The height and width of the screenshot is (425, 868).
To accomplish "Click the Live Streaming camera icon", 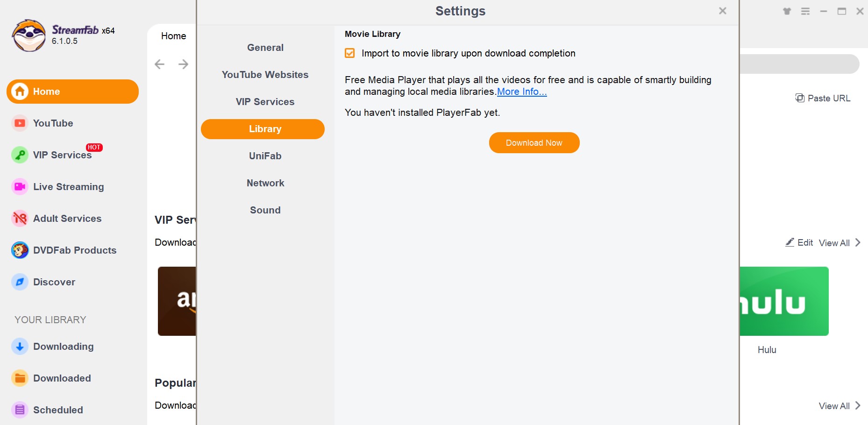I will tap(20, 187).
